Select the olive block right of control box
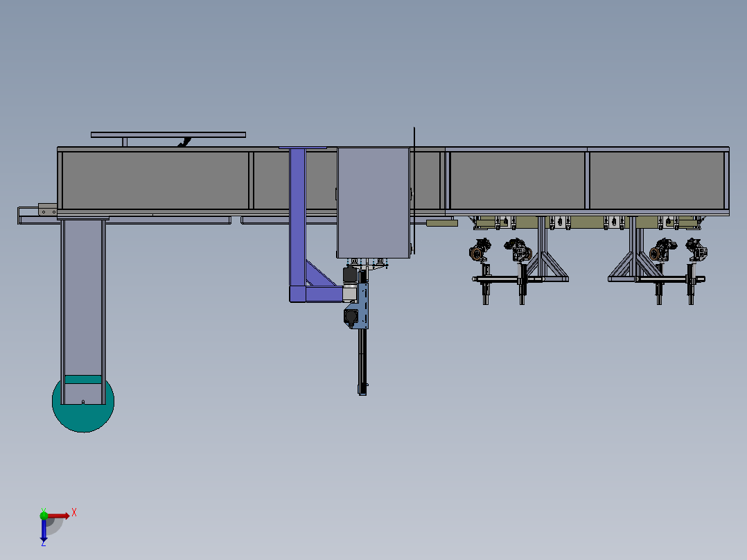 tap(441, 223)
